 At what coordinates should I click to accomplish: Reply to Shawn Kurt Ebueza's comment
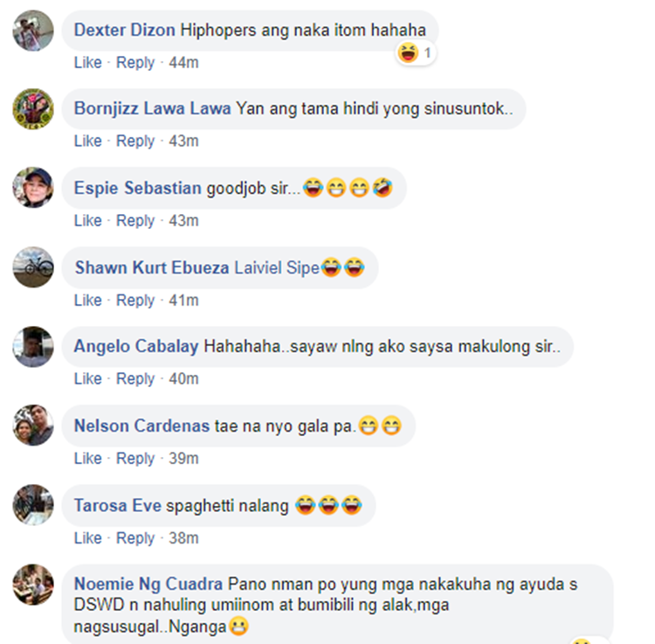[135, 301]
